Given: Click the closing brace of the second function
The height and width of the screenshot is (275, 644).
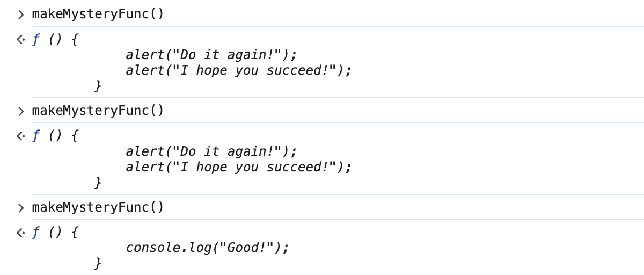Looking at the screenshot, I should point(98,183).
